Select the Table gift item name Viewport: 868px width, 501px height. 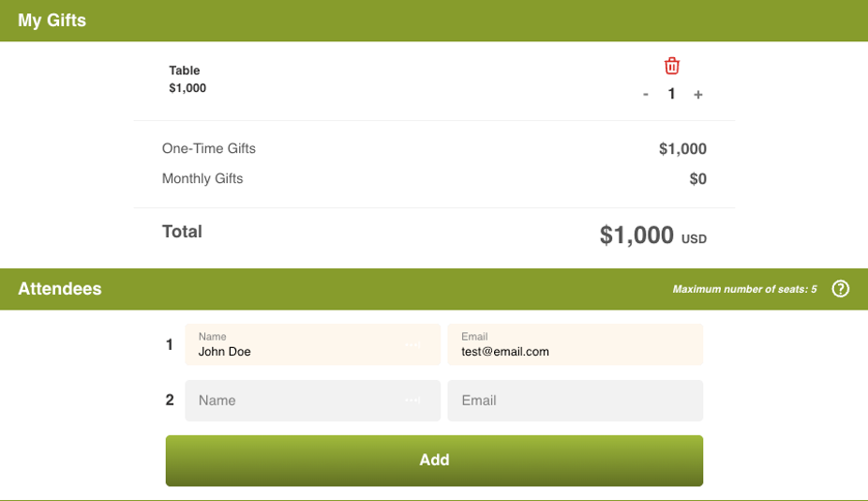coord(185,70)
